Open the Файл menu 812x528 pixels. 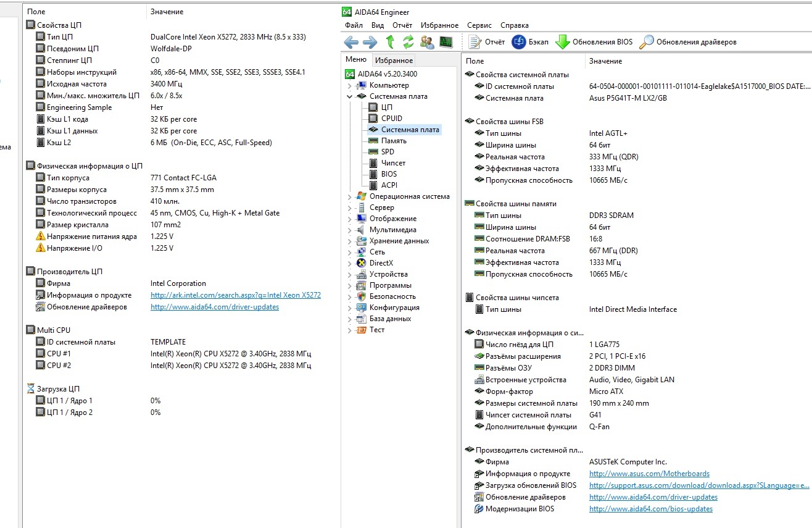click(x=354, y=25)
